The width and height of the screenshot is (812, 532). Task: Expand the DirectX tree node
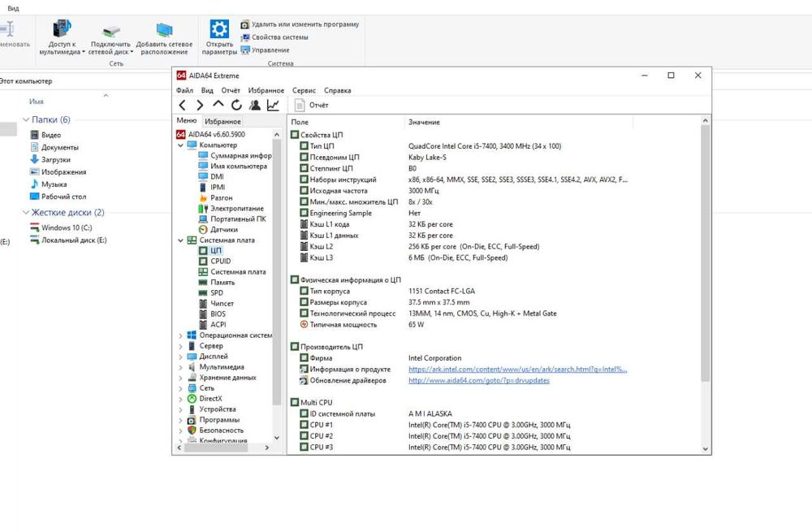coord(180,399)
